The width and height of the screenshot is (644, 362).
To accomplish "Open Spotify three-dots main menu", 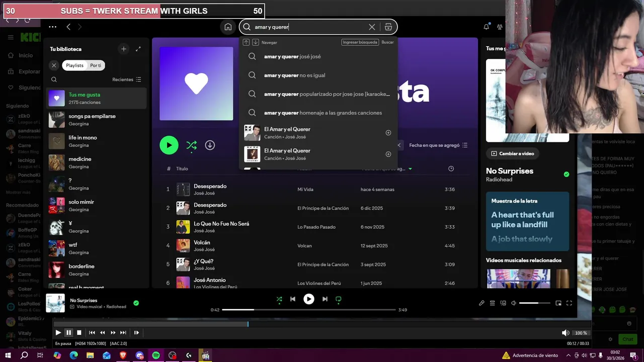I will click(53, 27).
